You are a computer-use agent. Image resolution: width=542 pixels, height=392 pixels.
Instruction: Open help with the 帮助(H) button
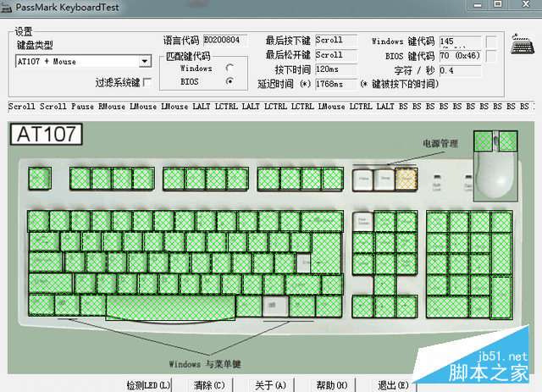tap(332, 385)
